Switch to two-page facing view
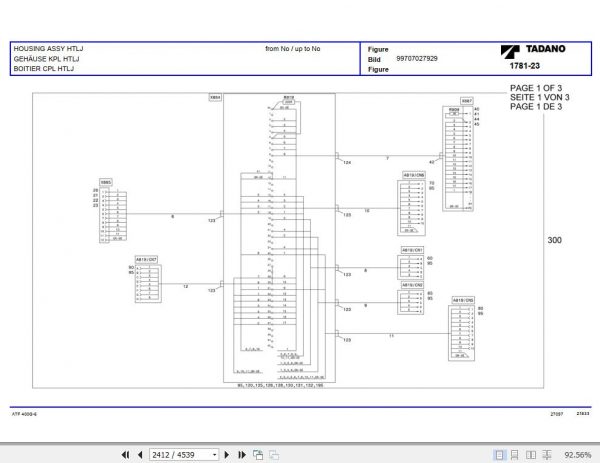The image size is (600, 463). coord(531,455)
